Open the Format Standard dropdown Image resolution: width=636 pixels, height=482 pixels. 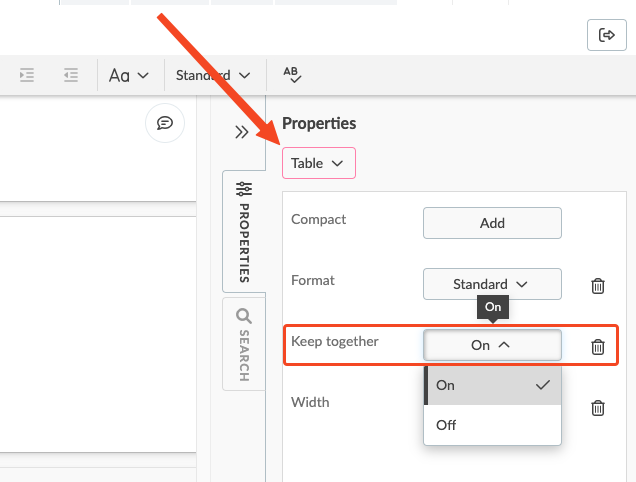click(492, 284)
